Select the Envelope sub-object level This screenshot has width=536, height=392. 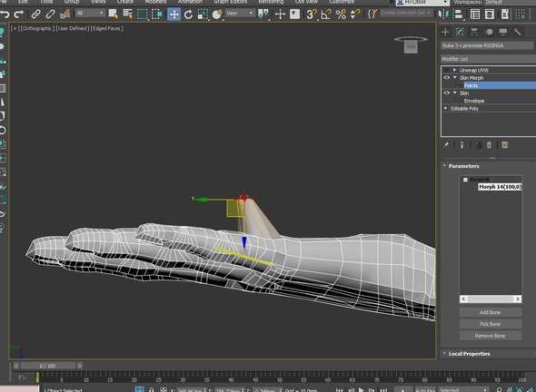[474, 101]
